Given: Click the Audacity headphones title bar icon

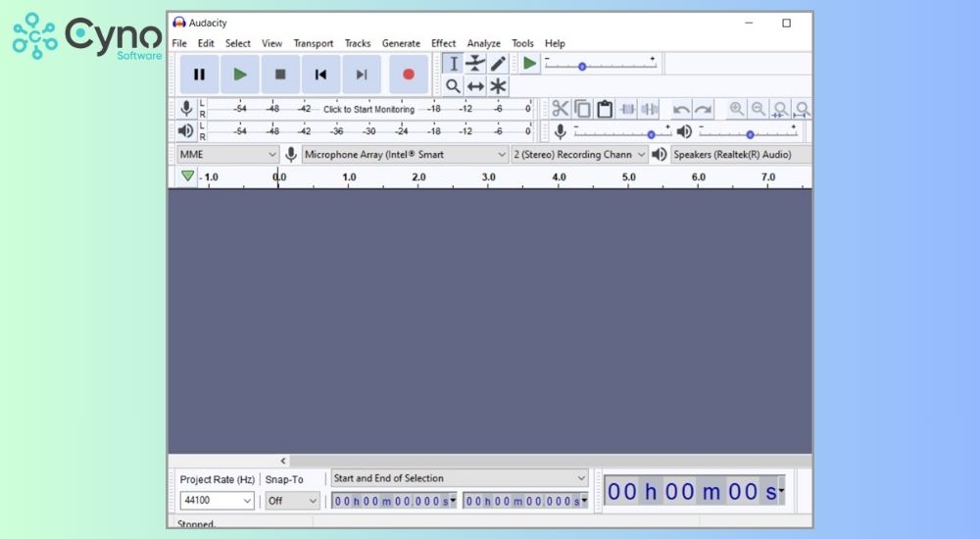Looking at the screenshot, I should click(179, 23).
